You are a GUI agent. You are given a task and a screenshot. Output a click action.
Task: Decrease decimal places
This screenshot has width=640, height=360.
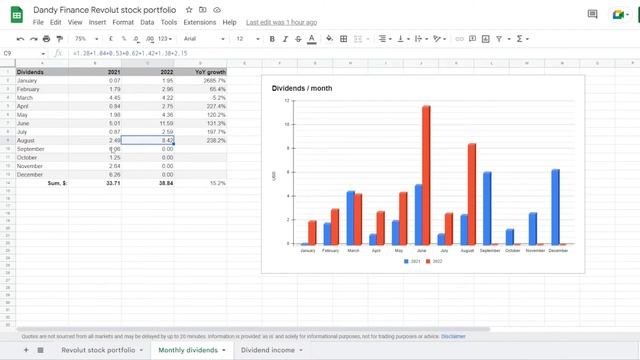pos(136,39)
